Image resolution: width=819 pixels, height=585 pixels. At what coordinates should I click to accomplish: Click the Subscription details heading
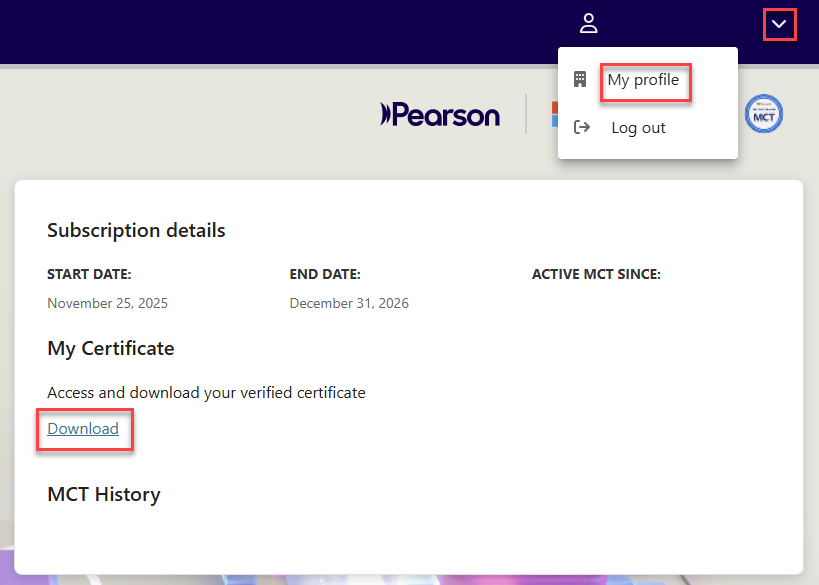click(x=136, y=231)
